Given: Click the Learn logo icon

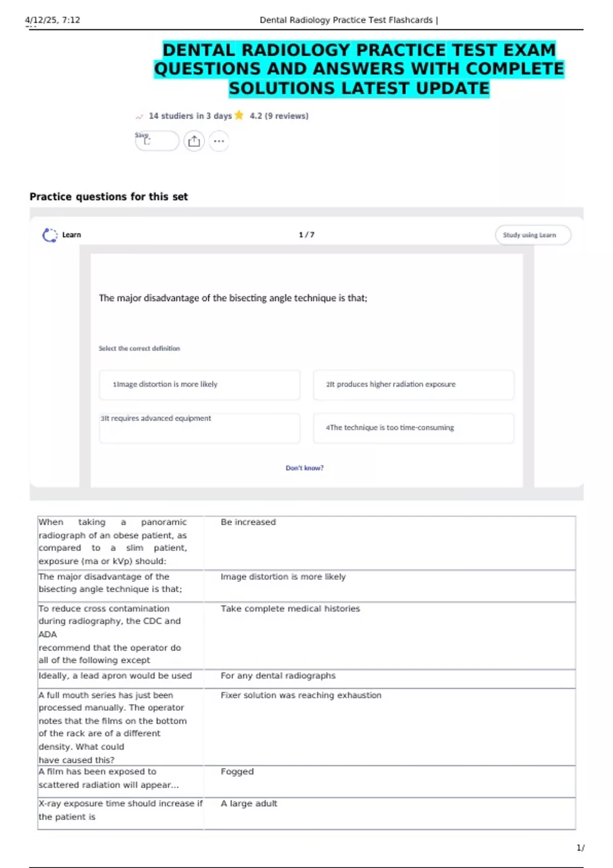Looking at the screenshot, I should pos(50,235).
